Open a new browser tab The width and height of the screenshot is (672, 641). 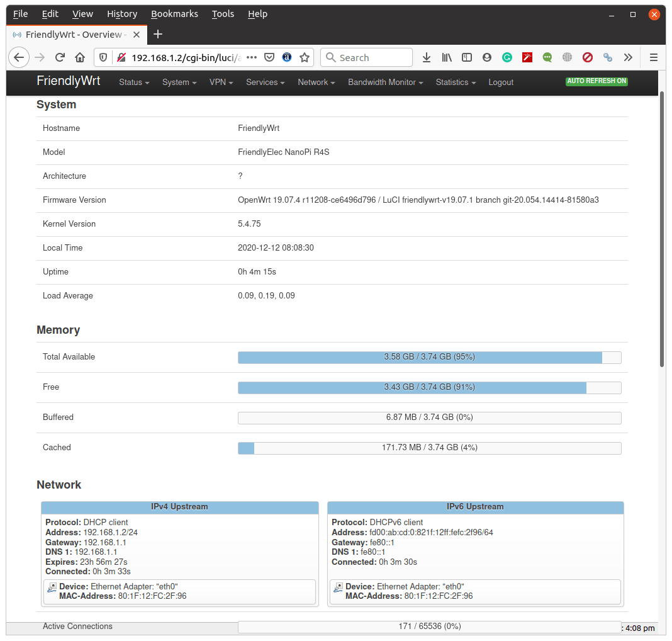pos(158,34)
